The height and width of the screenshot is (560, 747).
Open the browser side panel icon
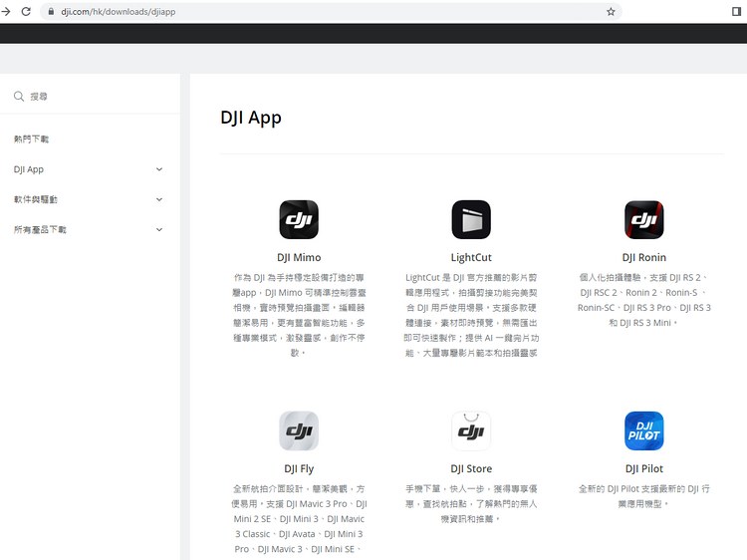tap(736, 11)
